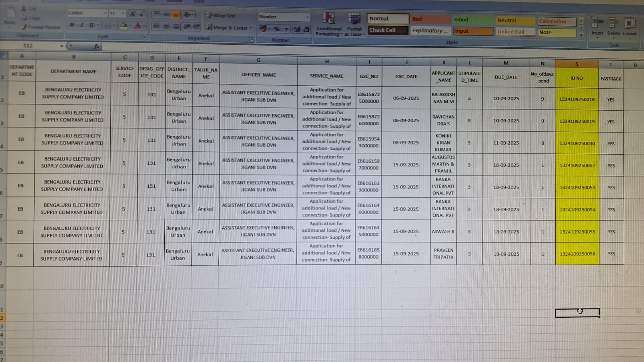
Task: Select the APPLICANT_NAME cell ASWATH R
Action: (443, 232)
